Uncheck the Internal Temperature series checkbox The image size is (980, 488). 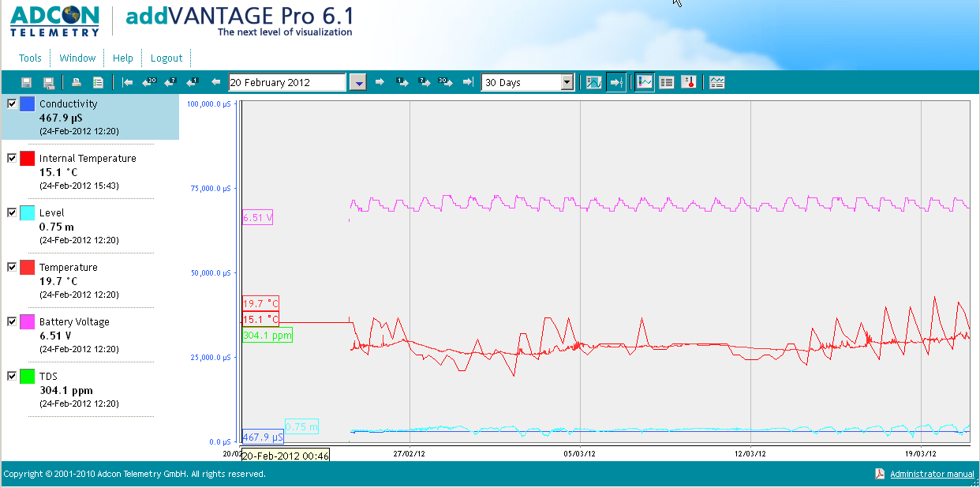(x=12, y=158)
